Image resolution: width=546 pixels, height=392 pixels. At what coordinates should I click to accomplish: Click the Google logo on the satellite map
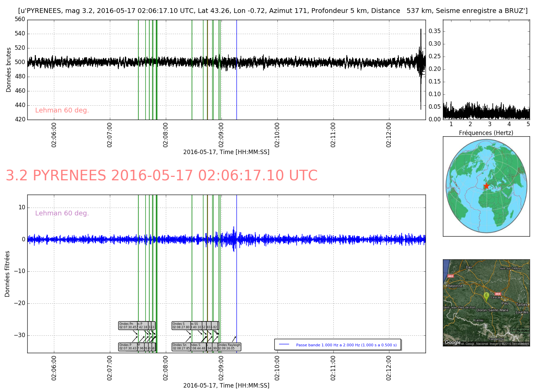tap(452, 343)
